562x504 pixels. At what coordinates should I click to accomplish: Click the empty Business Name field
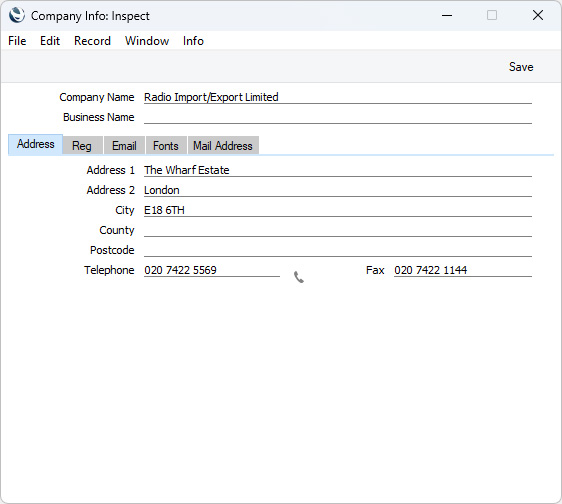pyautogui.click(x=338, y=117)
